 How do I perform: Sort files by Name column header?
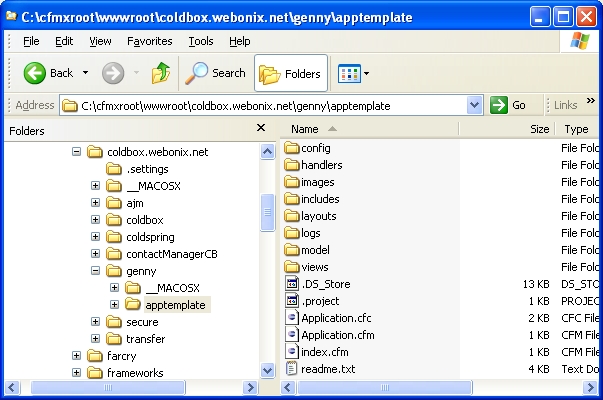369,129
